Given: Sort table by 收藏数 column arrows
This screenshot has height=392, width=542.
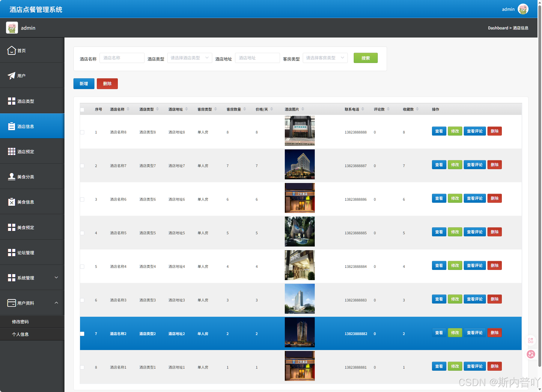Looking at the screenshot, I should coord(417,109).
